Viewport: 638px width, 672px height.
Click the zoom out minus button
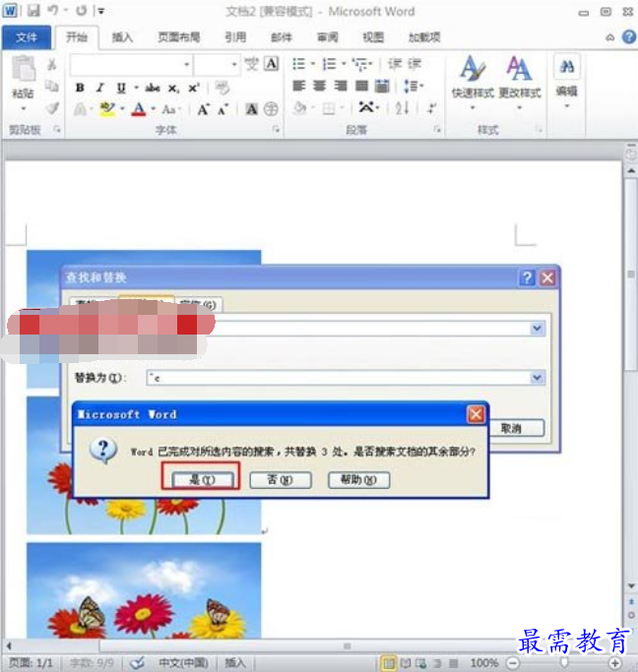coord(513,663)
